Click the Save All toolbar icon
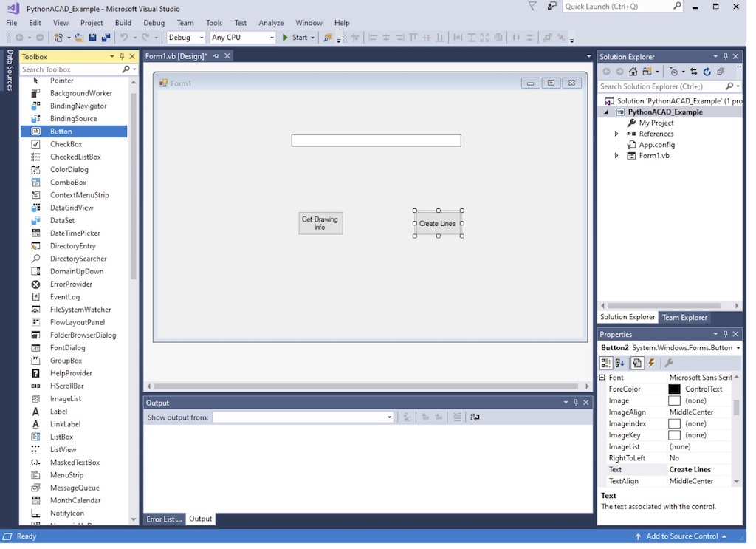The height and width of the screenshot is (549, 756). tap(106, 38)
